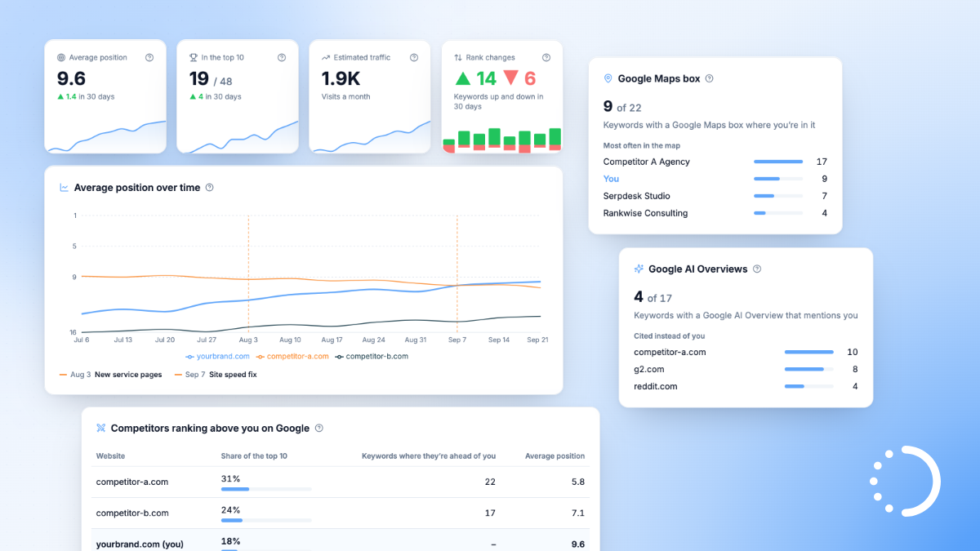
Task: Click the 22 keywords ahead cell
Action: point(490,482)
